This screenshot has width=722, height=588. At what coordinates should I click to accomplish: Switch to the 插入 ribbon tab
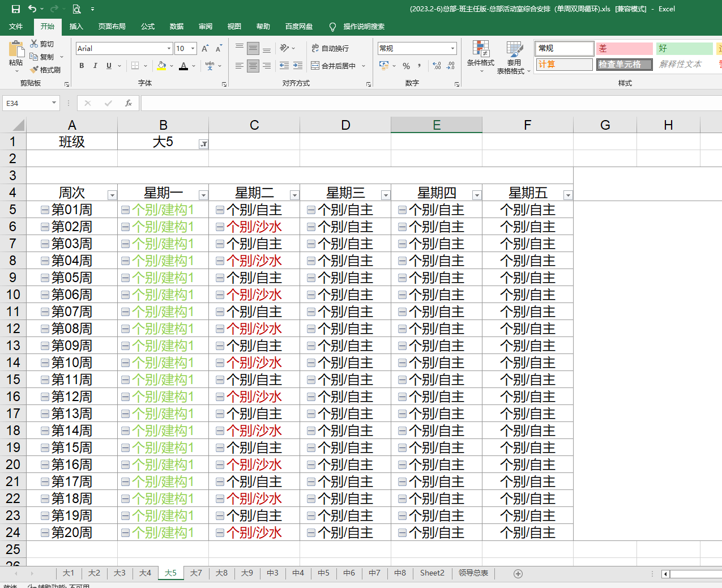[76, 27]
